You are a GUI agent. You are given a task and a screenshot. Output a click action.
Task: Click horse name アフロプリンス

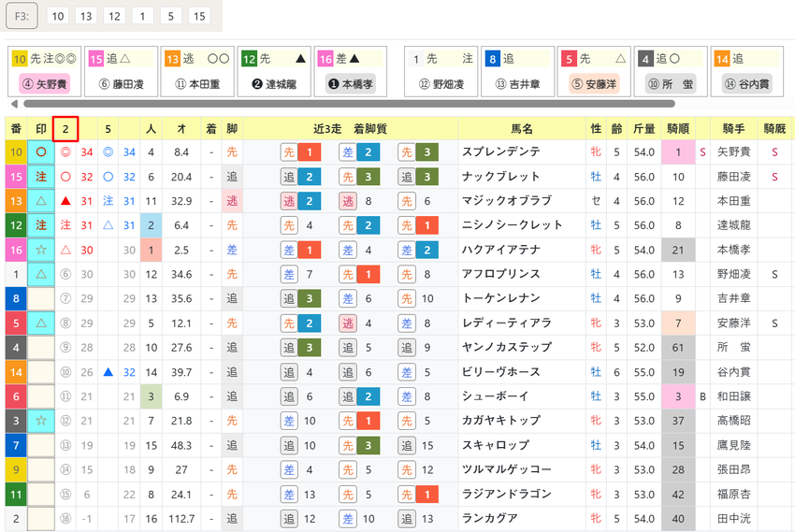(501, 274)
